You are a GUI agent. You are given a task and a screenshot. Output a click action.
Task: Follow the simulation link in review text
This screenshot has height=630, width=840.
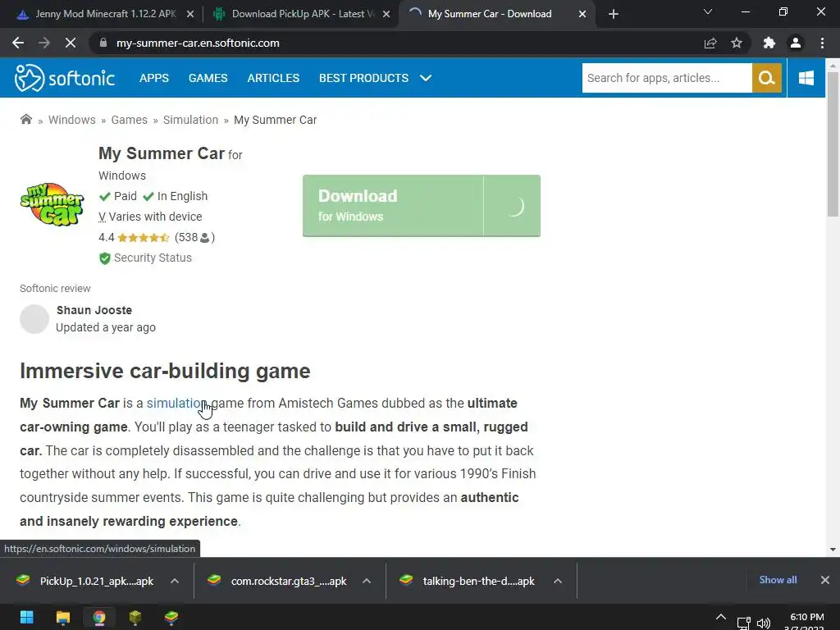(176, 403)
